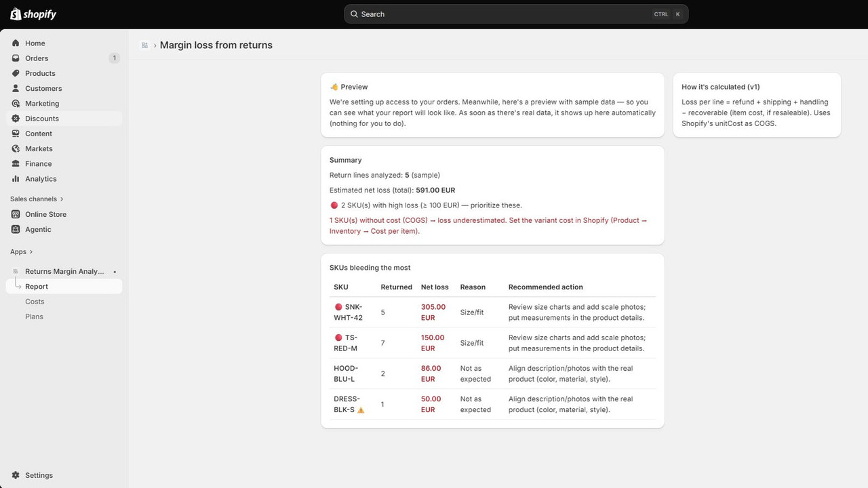Select the Finance bank icon
This screenshot has height=488, width=868.
click(x=16, y=164)
